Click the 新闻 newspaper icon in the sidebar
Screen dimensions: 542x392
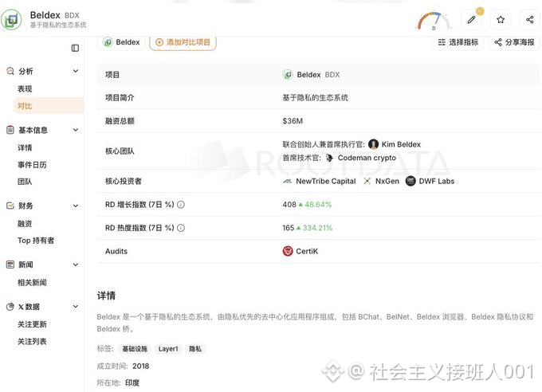10,265
